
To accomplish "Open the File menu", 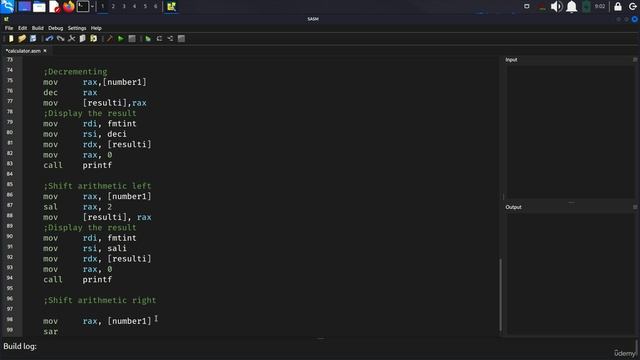I will coord(9,28).
